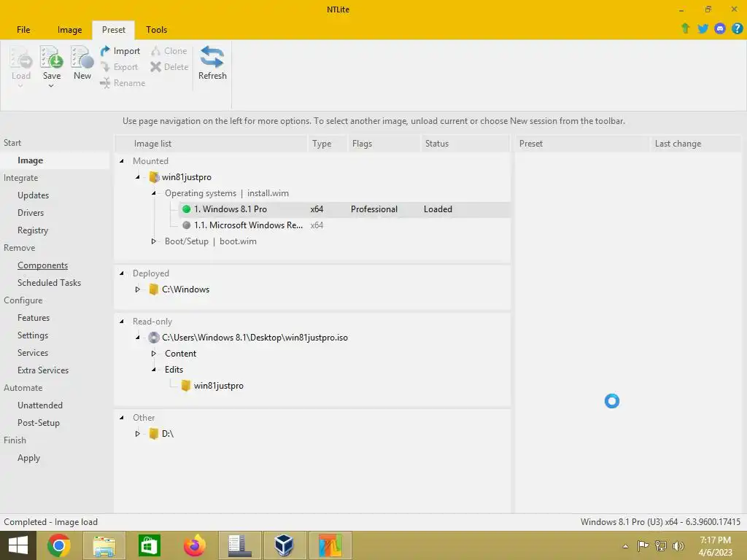Open the Updates page

(33, 195)
